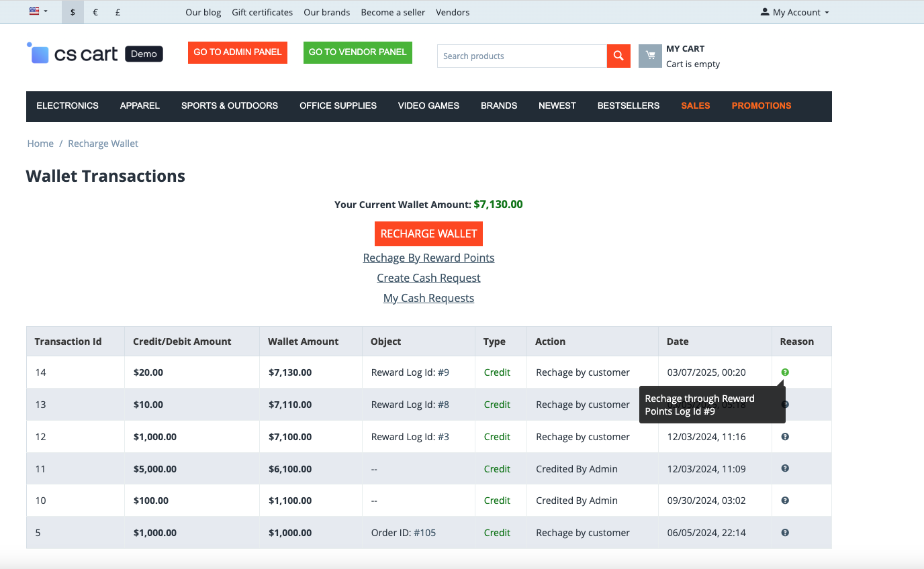924x569 pixels.
Task: Click the Go To Admin Panel button
Action: pos(238,52)
